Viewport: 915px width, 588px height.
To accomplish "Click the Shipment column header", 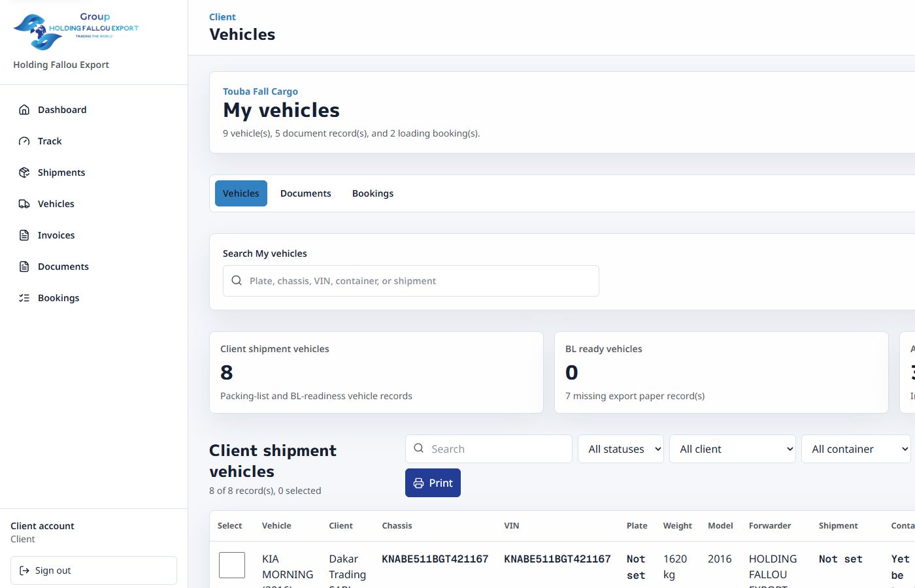I will point(838,526).
